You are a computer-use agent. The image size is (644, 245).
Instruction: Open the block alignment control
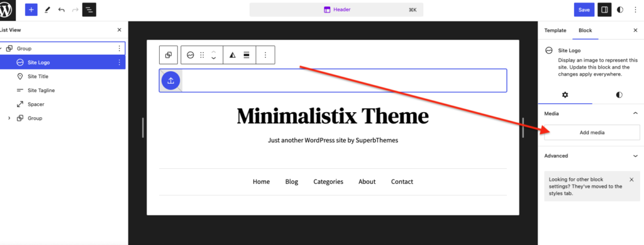(247, 55)
